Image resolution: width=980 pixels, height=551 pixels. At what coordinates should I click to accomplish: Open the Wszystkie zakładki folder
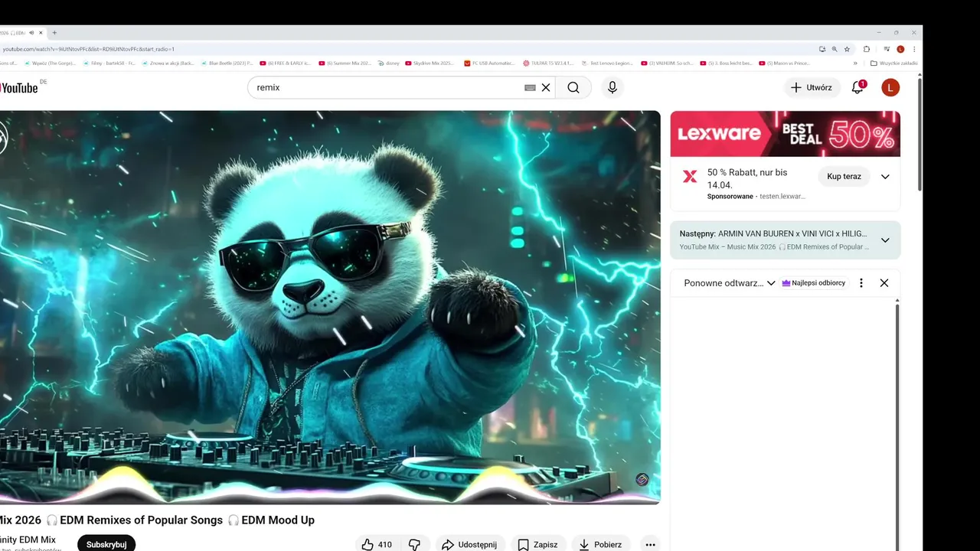point(894,63)
